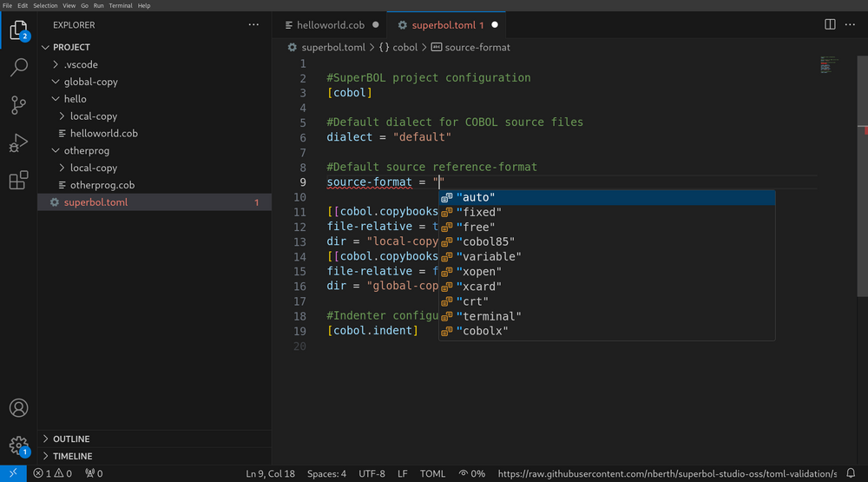Pick "cobol85" in the autocomplete list
Screen dimensions: 868x482
click(485, 241)
